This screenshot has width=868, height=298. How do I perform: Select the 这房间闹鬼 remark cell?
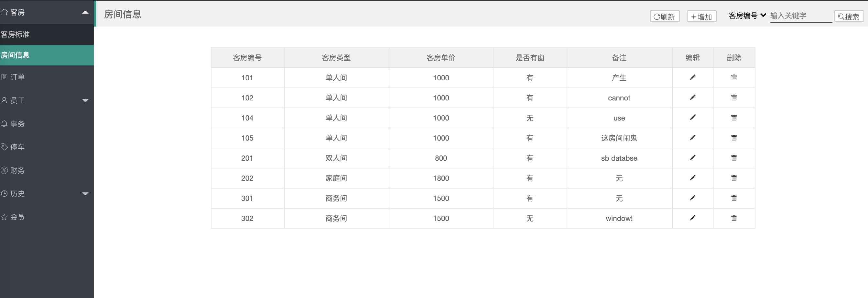619,138
